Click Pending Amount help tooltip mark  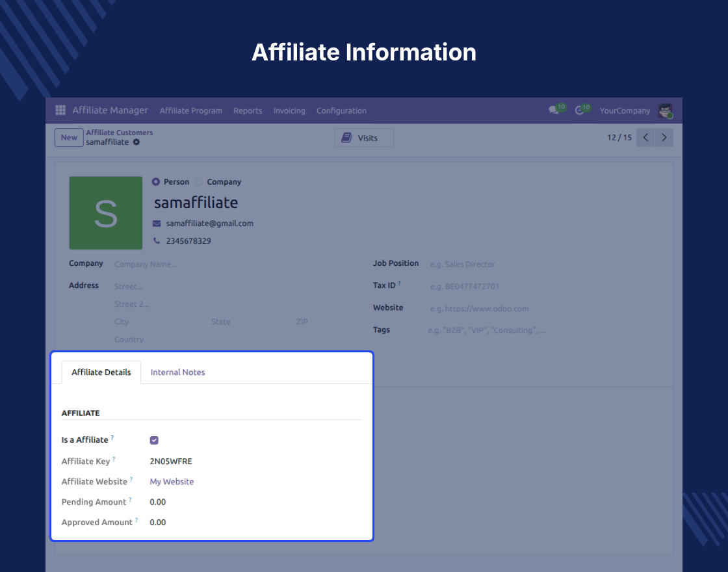click(x=130, y=500)
